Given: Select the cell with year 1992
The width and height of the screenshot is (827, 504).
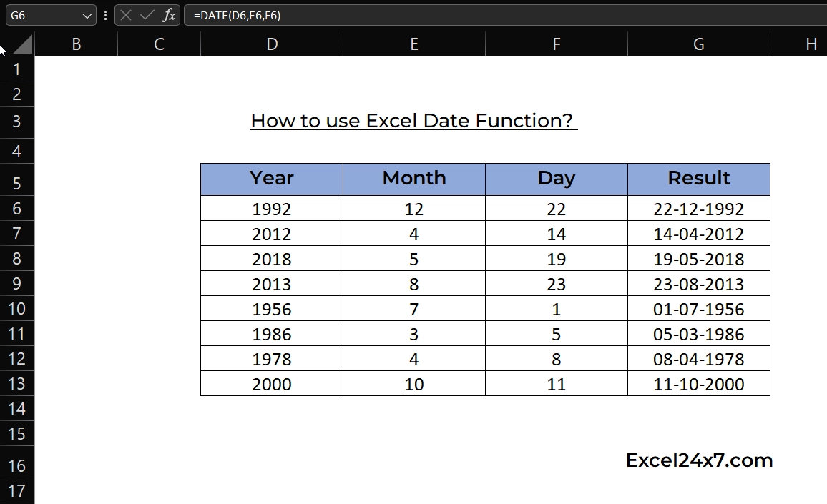Looking at the screenshot, I should pos(272,208).
